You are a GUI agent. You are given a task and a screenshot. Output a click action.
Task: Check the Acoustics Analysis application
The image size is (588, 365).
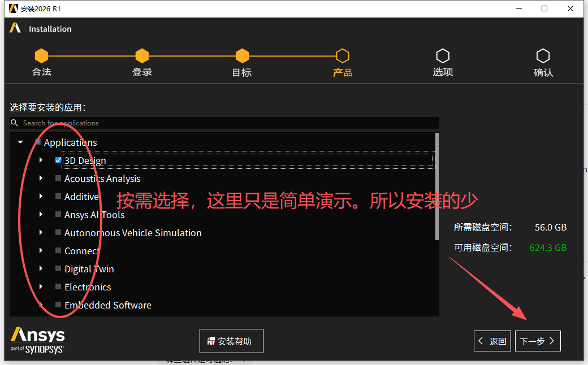point(58,178)
